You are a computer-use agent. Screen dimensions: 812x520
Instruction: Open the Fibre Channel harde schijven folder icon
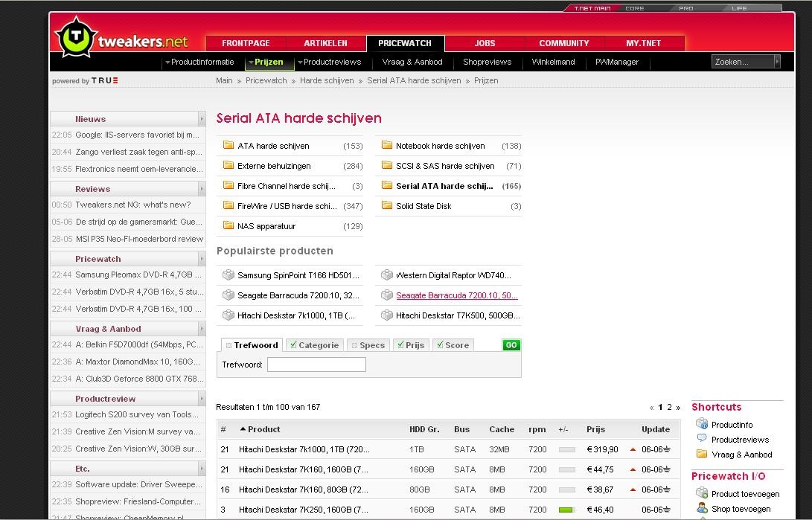(x=228, y=185)
